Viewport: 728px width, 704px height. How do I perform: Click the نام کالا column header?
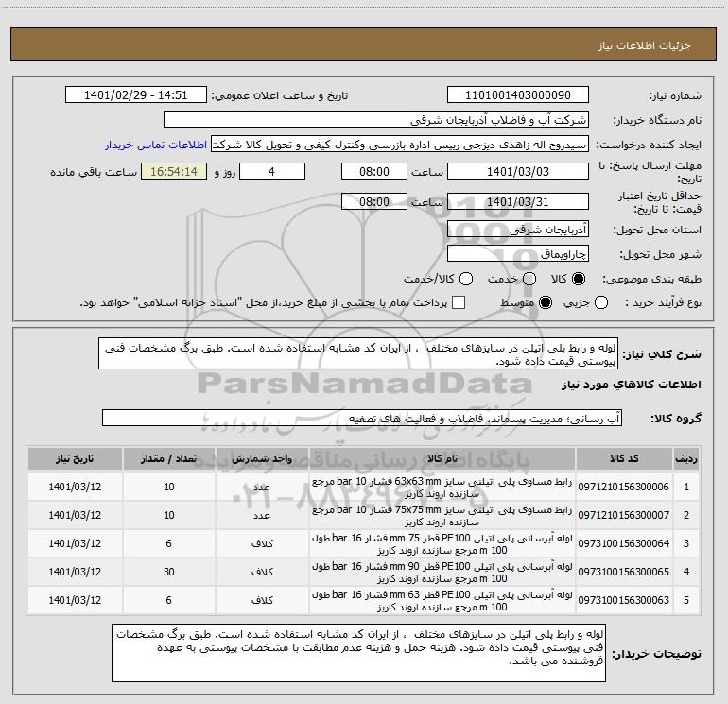point(442,458)
